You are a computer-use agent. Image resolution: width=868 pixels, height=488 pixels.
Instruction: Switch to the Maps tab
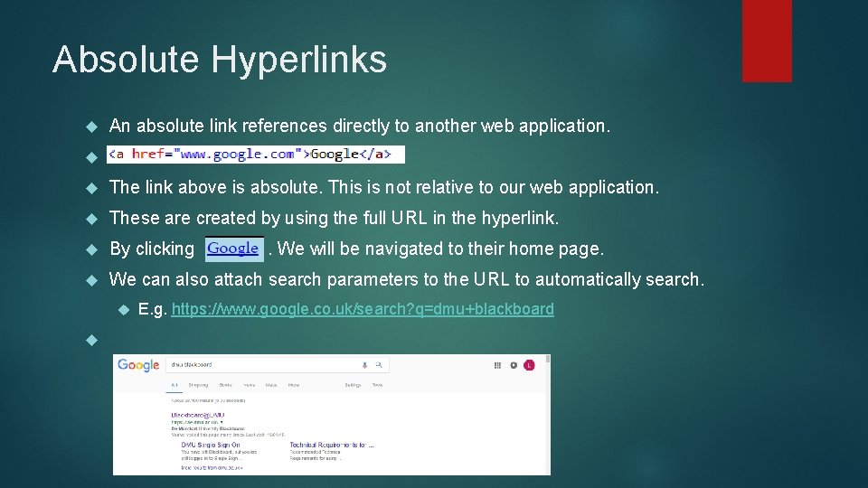tap(271, 385)
